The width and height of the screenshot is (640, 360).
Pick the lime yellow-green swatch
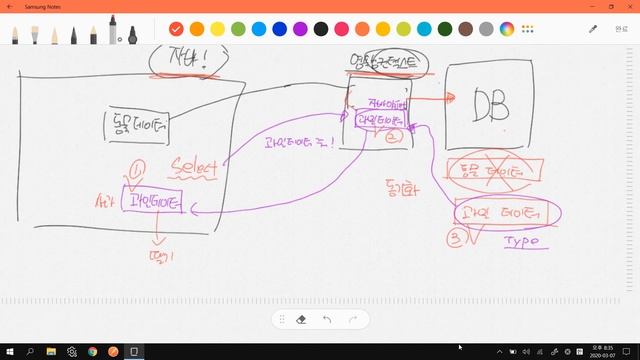pyautogui.click(x=403, y=29)
